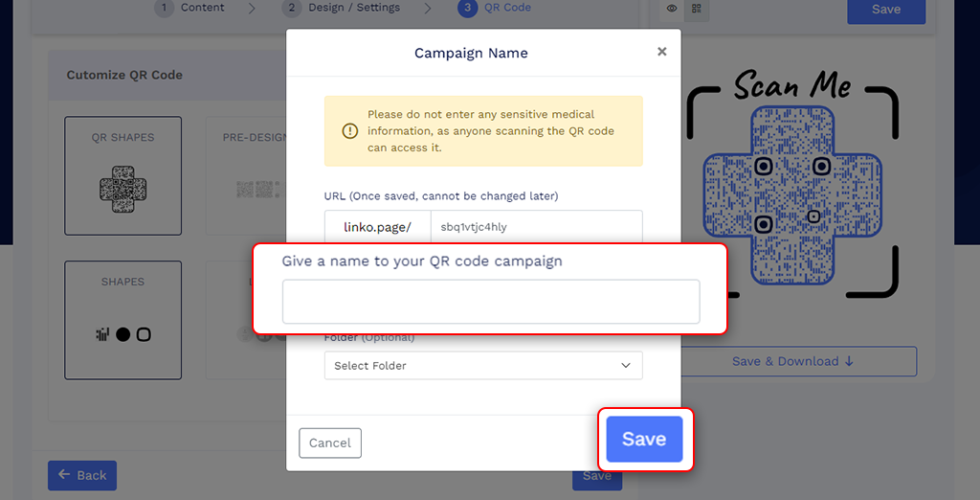Select the QR Code step
The width and height of the screenshot is (980, 500).
(496, 8)
